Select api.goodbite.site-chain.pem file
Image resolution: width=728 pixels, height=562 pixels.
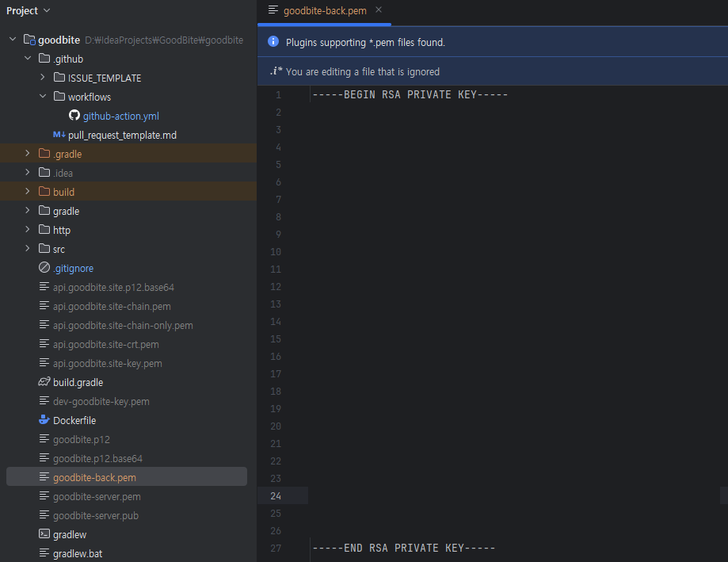pyautogui.click(x=112, y=307)
